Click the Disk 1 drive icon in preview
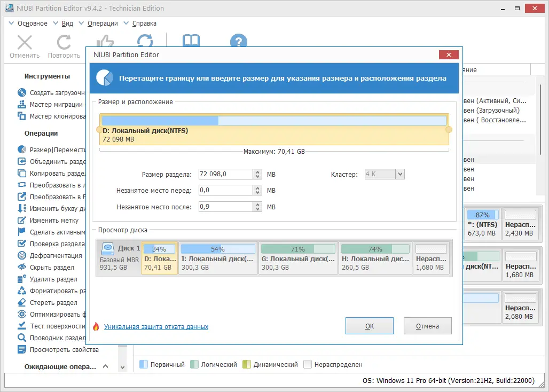Screen dimensions: 549x392 [107, 249]
